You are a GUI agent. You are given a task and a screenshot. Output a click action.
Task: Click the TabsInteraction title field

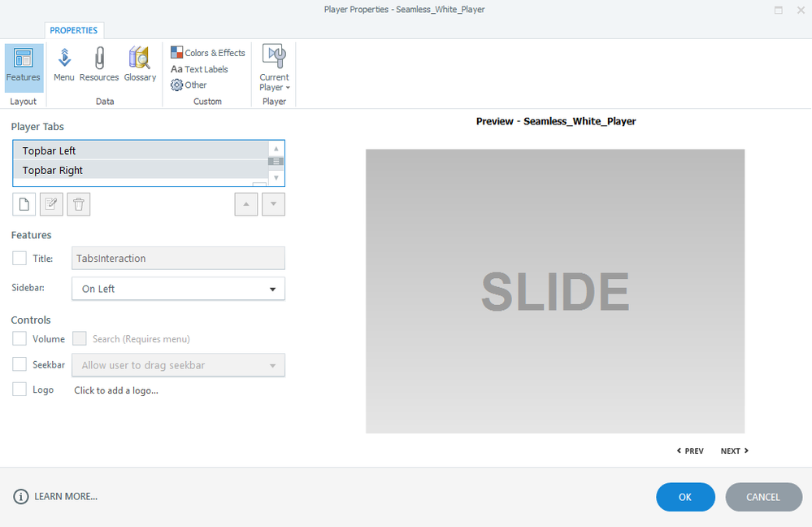[x=178, y=258]
